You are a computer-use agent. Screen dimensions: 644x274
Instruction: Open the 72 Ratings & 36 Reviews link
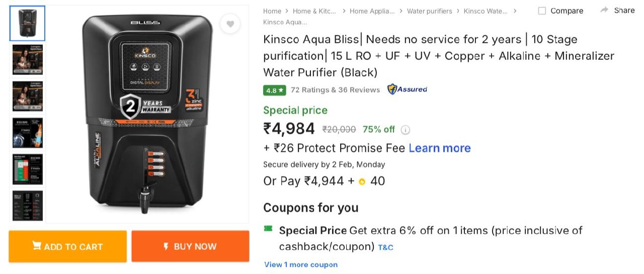[x=335, y=90]
